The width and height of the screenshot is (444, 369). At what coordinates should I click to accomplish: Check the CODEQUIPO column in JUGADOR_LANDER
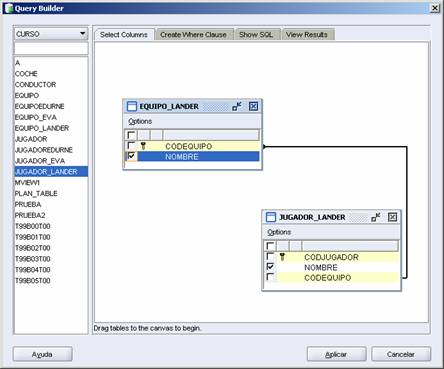(270, 277)
